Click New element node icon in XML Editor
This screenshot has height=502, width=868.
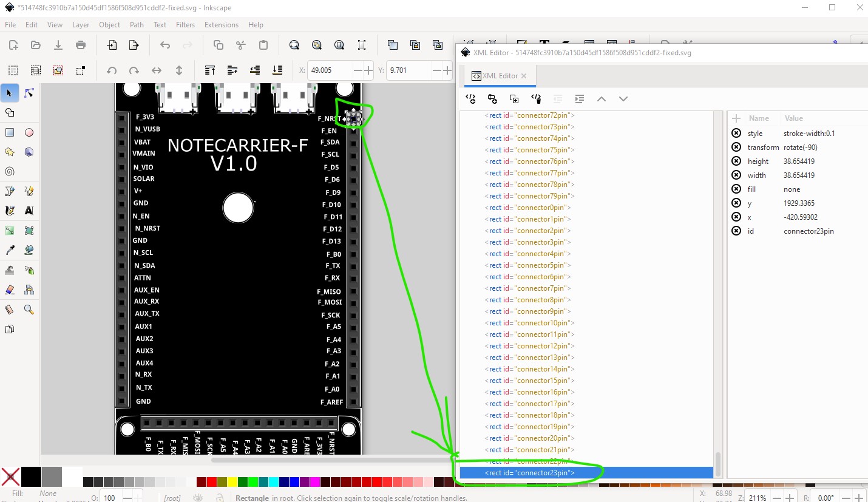470,99
